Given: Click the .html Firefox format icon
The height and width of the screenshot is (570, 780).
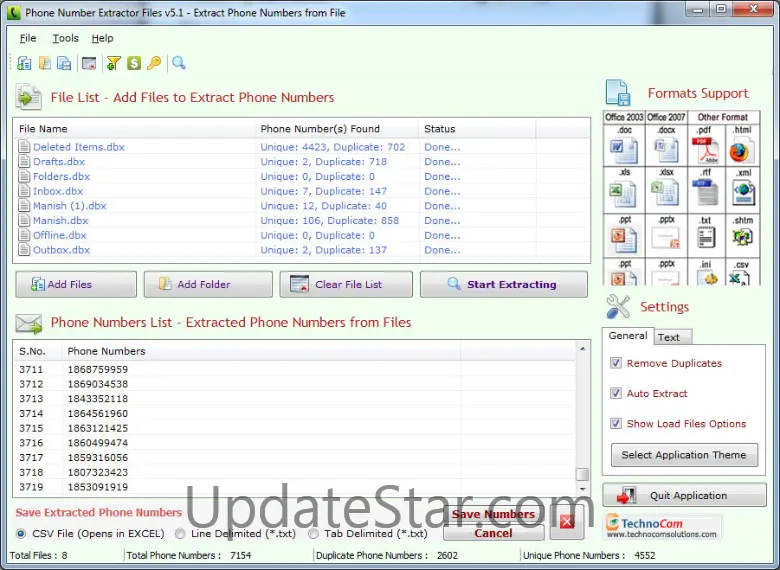Looking at the screenshot, I should [741, 152].
